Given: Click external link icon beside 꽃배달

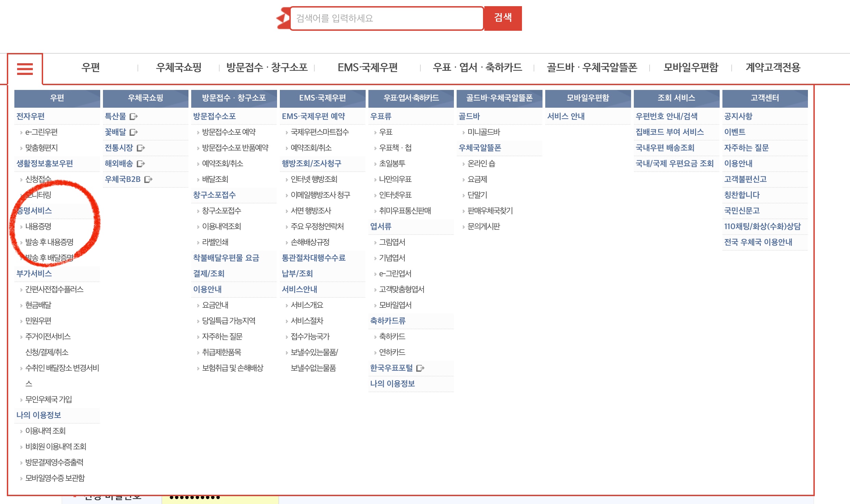Looking at the screenshot, I should pos(133,132).
